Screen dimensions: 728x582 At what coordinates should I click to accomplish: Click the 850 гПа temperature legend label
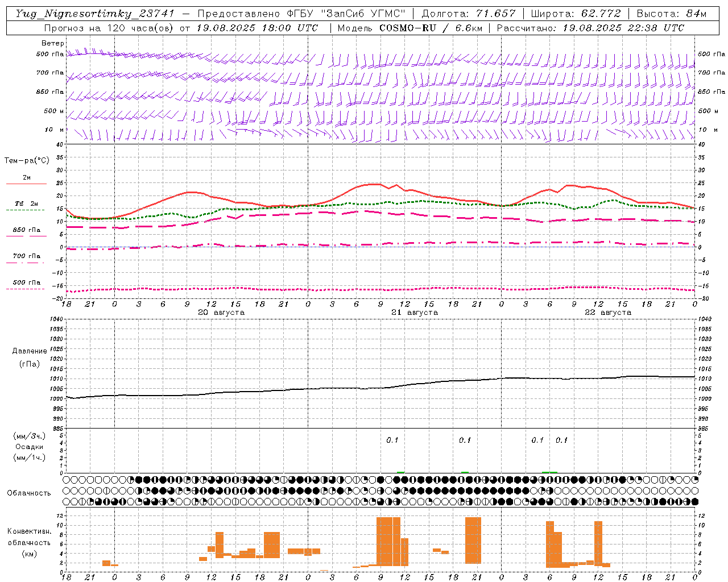[27, 230]
